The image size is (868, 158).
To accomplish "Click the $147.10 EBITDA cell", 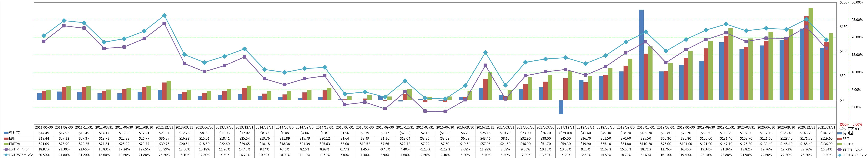I will click(x=726, y=144).
